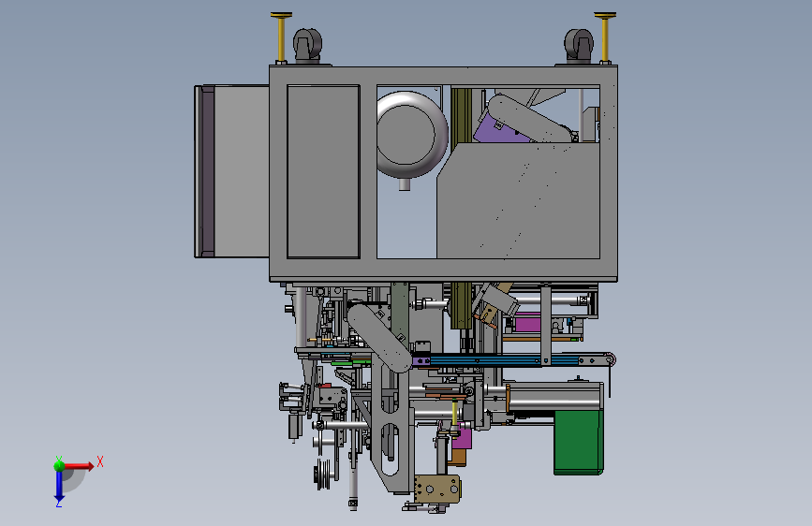Select the side cabinet with the dark edge strip
812x526 pixels.
(231, 171)
